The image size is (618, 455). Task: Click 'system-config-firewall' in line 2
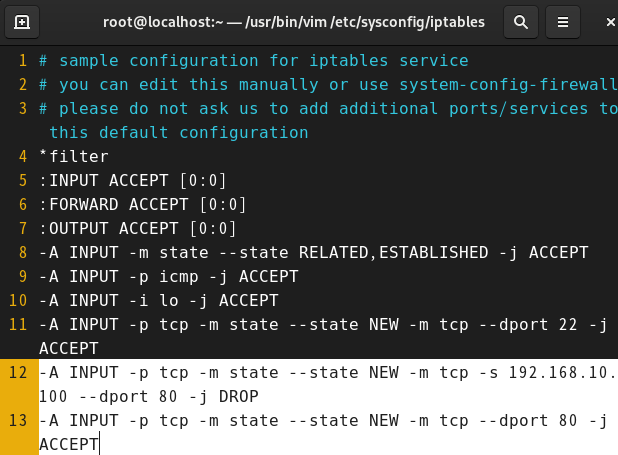pos(508,84)
